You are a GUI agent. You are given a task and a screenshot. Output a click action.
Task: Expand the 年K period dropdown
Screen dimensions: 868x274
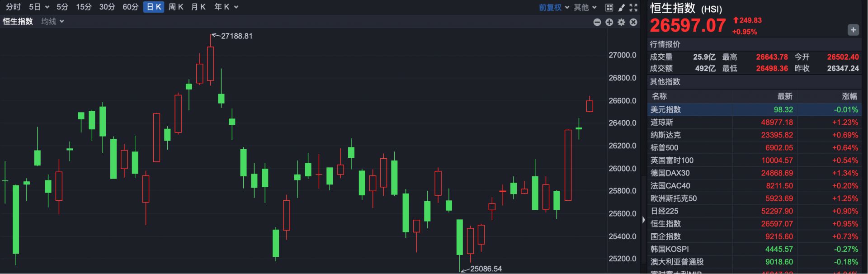click(x=226, y=7)
